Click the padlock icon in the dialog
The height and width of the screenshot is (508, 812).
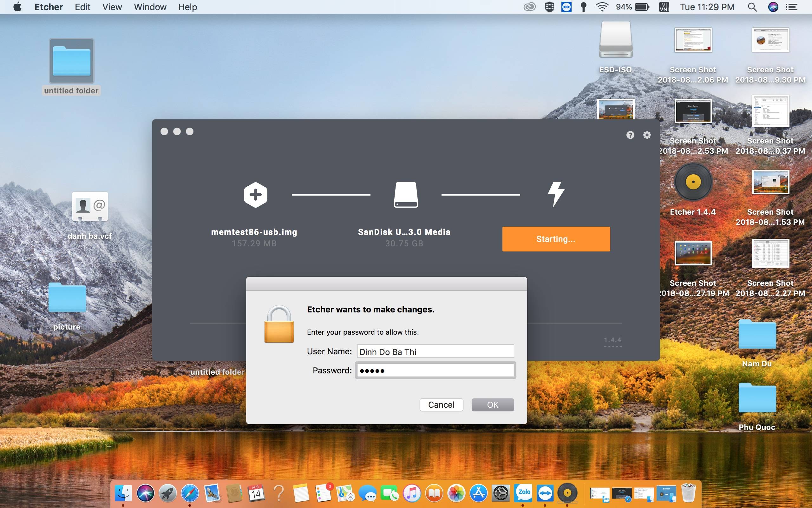tap(279, 324)
